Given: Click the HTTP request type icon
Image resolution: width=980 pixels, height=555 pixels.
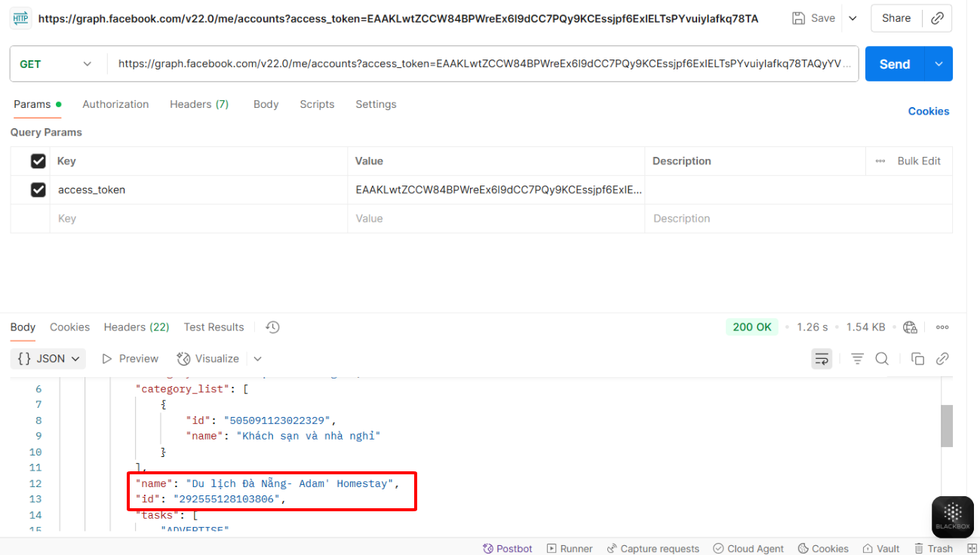Looking at the screenshot, I should 20,18.
